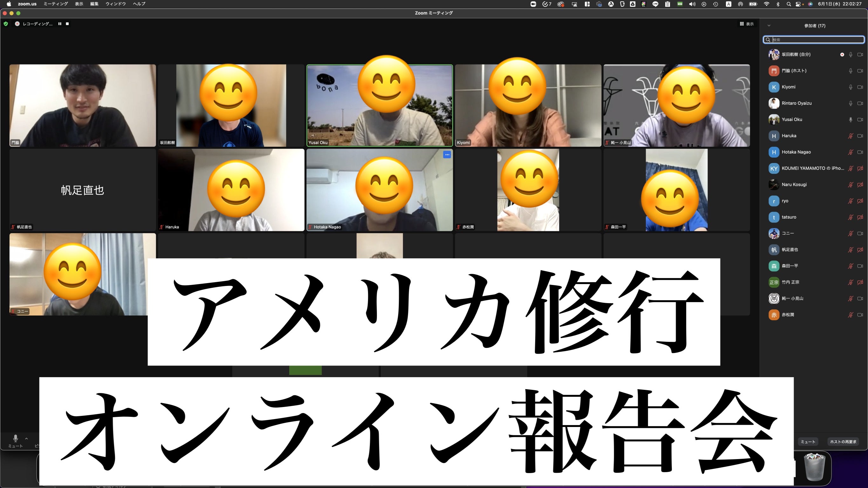868x488 pixels.
Task: Click the green security shield icon
Action: [5, 24]
